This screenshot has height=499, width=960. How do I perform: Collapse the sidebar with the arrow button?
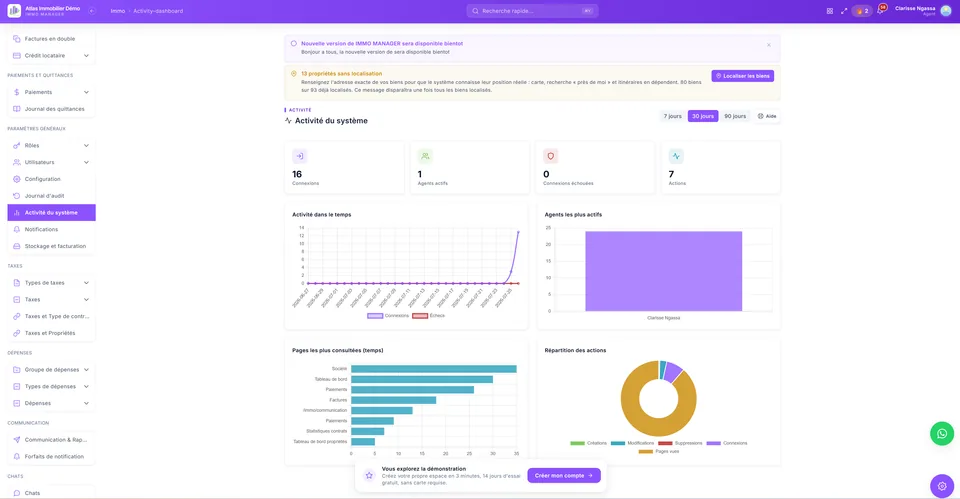pos(92,11)
